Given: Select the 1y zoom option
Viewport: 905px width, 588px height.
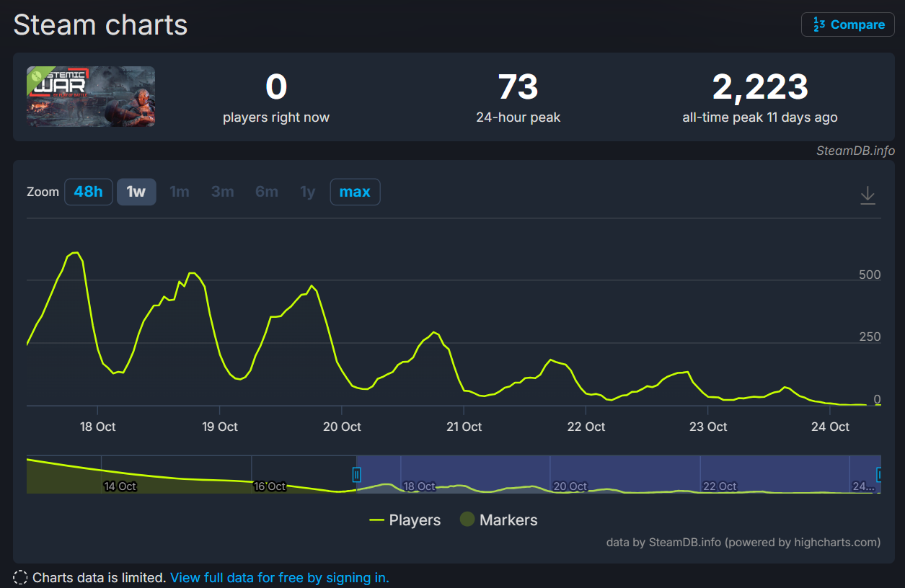Looking at the screenshot, I should pos(308,192).
